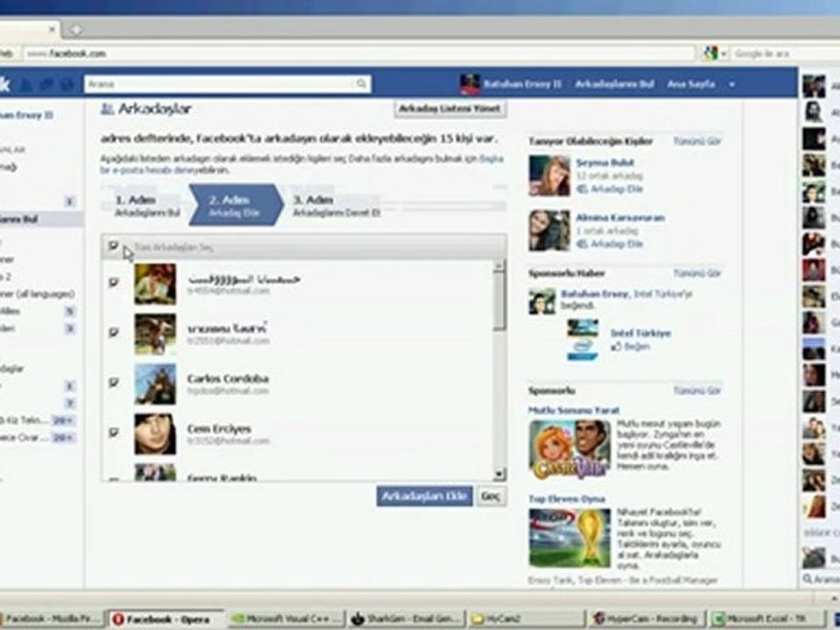This screenshot has width=840, height=630.
Task: Click the contact list scroll down arrow
Action: 500,473
